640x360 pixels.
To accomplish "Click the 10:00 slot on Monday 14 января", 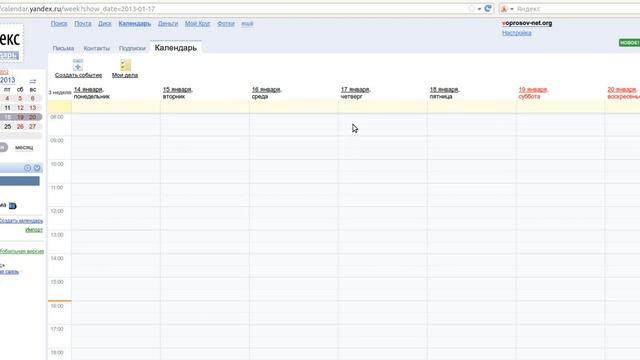I will coord(116,171).
